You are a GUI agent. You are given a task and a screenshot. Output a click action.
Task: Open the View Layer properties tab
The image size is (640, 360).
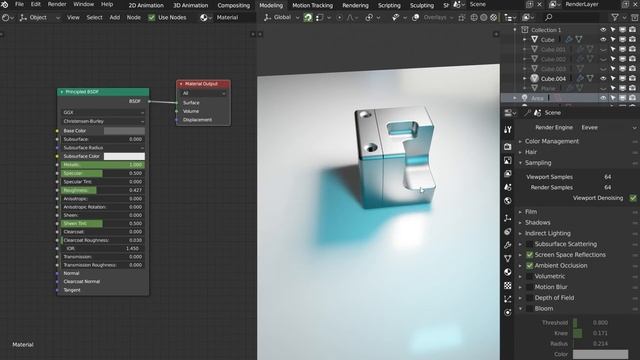point(508,174)
